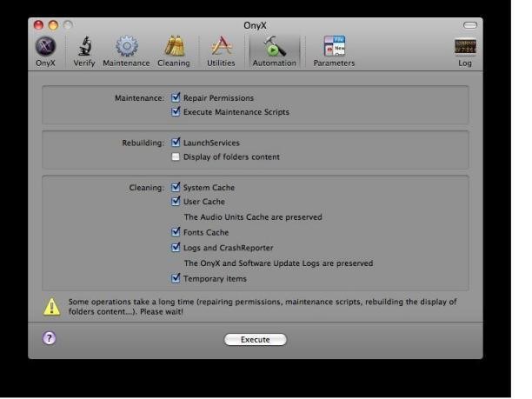Toggle the System Cache checkbox
This screenshot has width=532, height=399.
pyautogui.click(x=176, y=187)
